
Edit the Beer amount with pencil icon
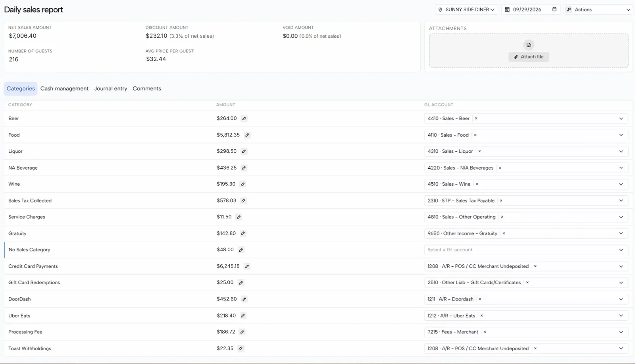click(x=244, y=118)
